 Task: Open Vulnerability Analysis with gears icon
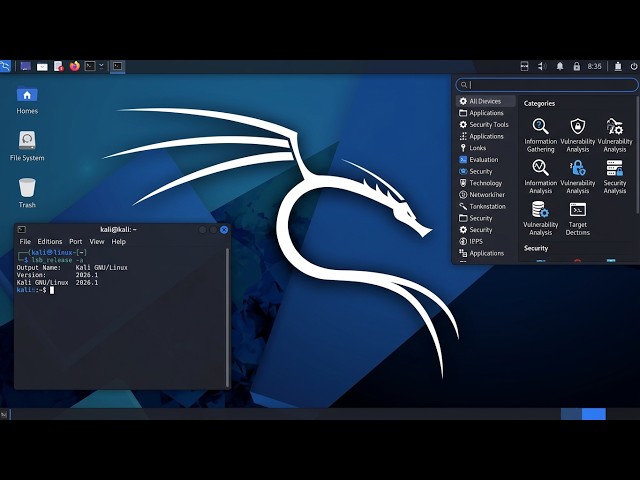pos(615,136)
